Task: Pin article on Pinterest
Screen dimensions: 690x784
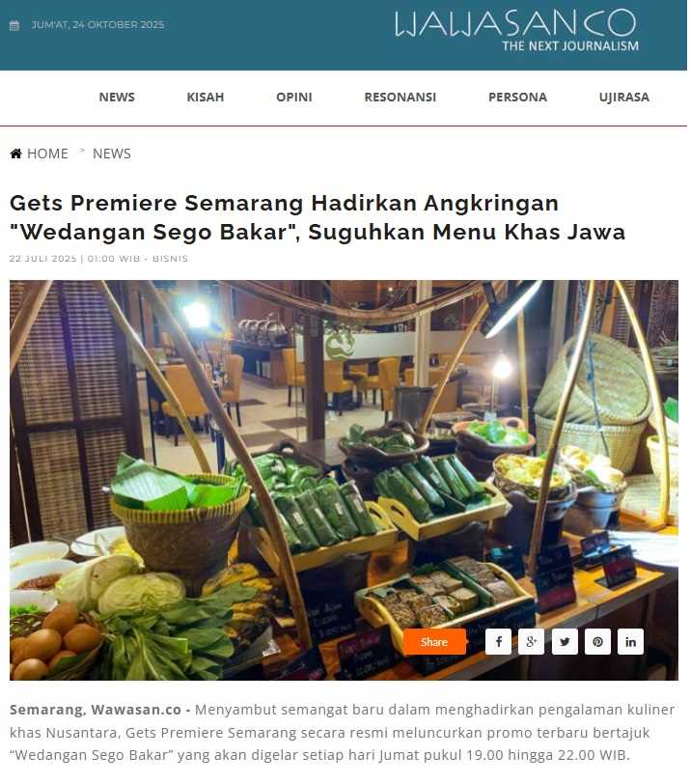Action: (x=598, y=641)
